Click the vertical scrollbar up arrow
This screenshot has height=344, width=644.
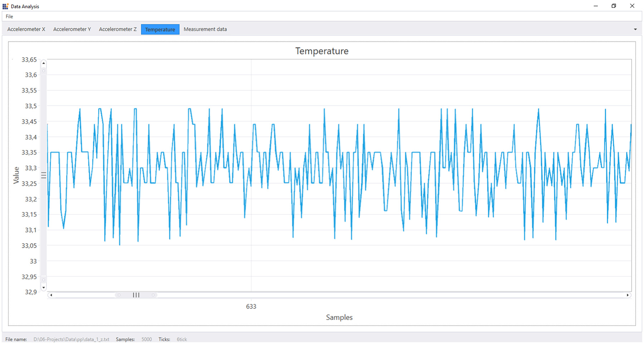[x=44, y=63]
